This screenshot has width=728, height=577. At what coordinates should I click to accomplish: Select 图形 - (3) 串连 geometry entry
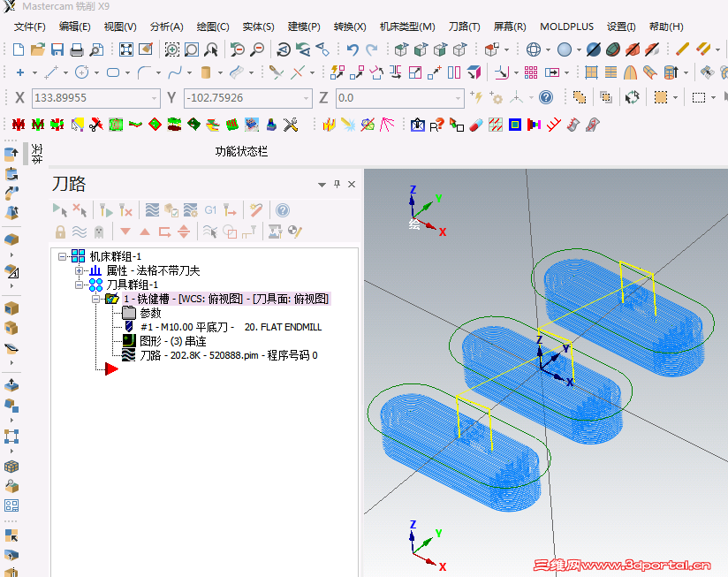pyautogui.click(x=172, y=341)
